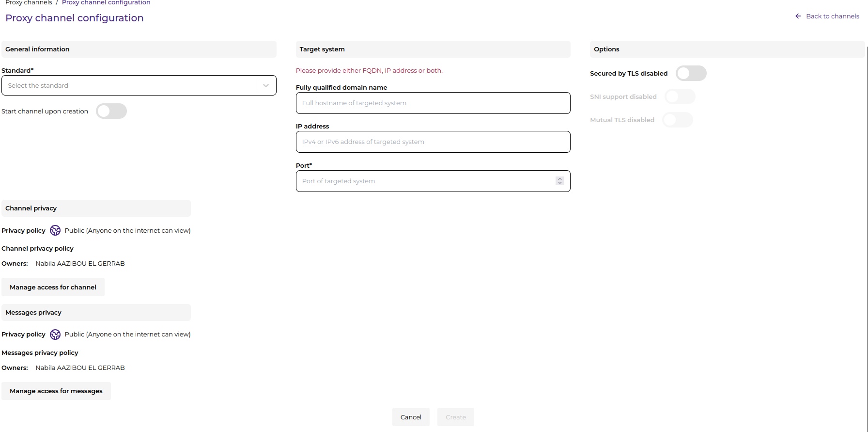The width and height of the screenshot is (868, 432).
Task: Go to Proxy channels breadcrumb
Action: 29,3
